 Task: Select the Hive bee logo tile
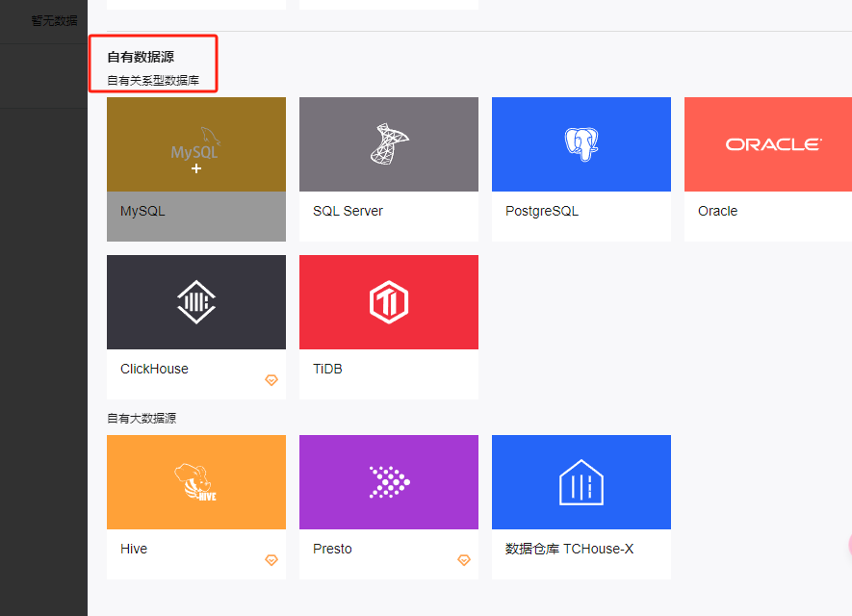click(196, 482)
